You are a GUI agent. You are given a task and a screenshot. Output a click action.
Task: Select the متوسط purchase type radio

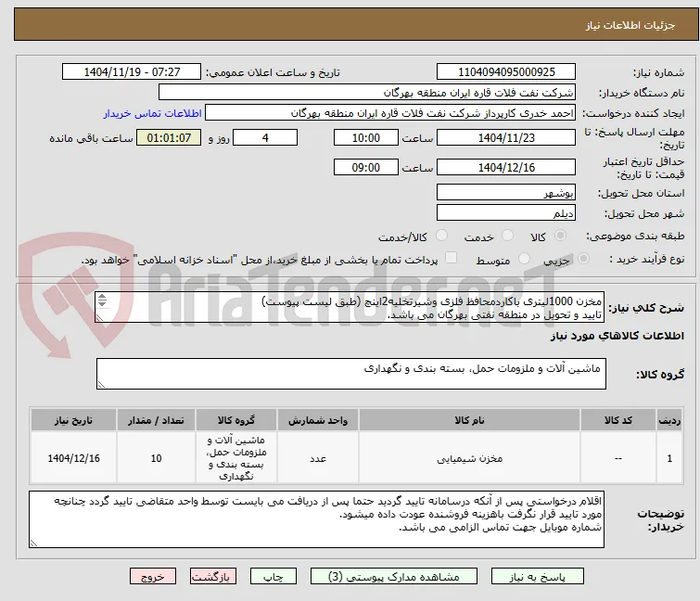pyautogui.click(x=524, y=259)
